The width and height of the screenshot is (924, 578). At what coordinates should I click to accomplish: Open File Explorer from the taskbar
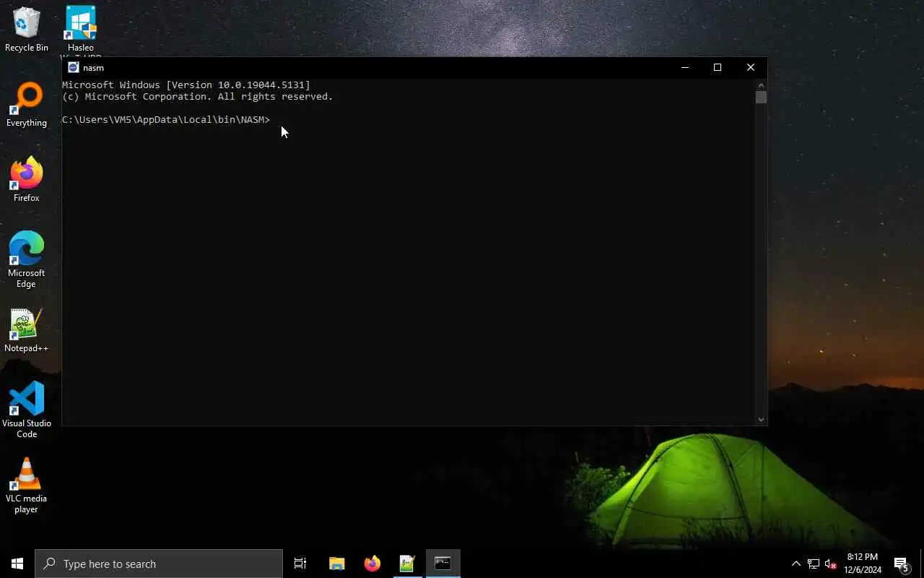click(x=336, y=564)
